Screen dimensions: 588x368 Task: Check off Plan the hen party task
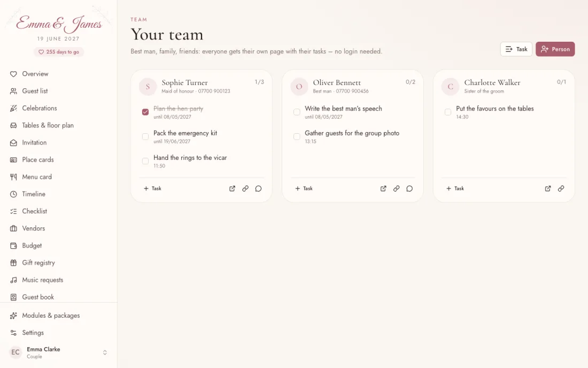click(x=145, y=112)
